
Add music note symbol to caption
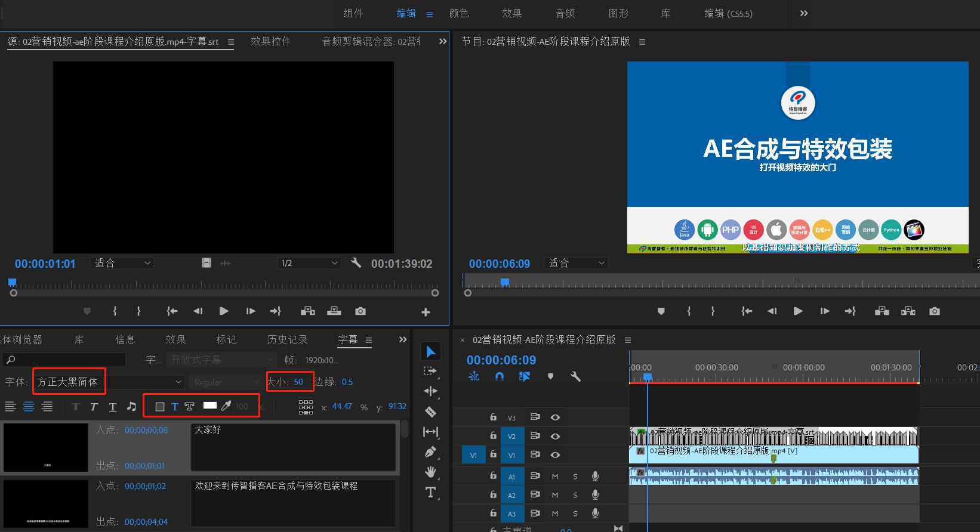[131, 407]
